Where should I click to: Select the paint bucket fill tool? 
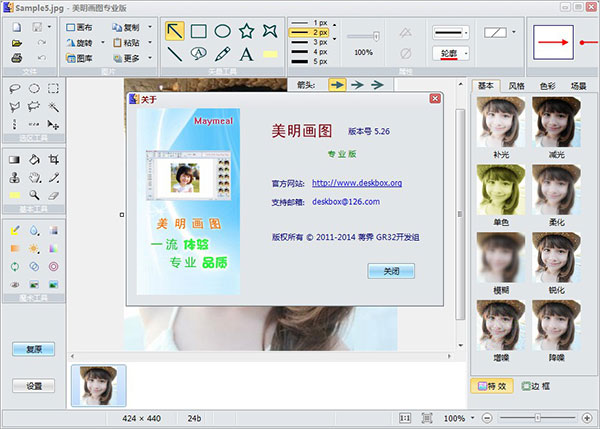click(x=34, y=159)
